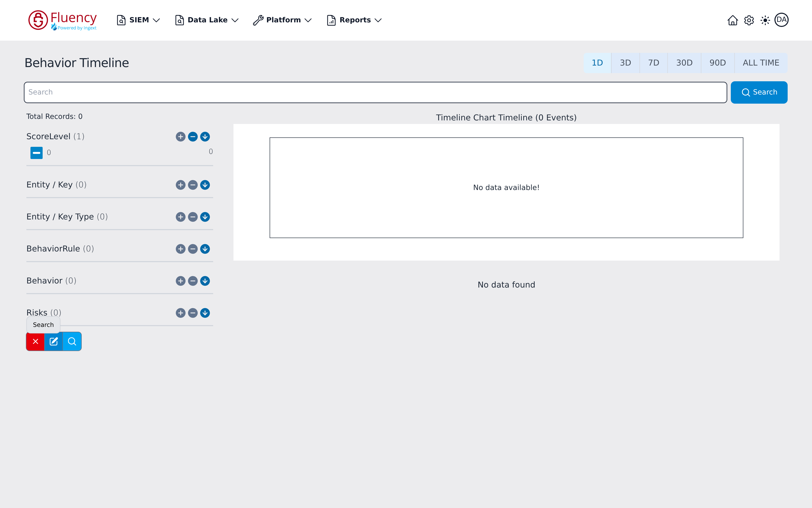
Task: Select the 3D time range
Action: [625, 63]
